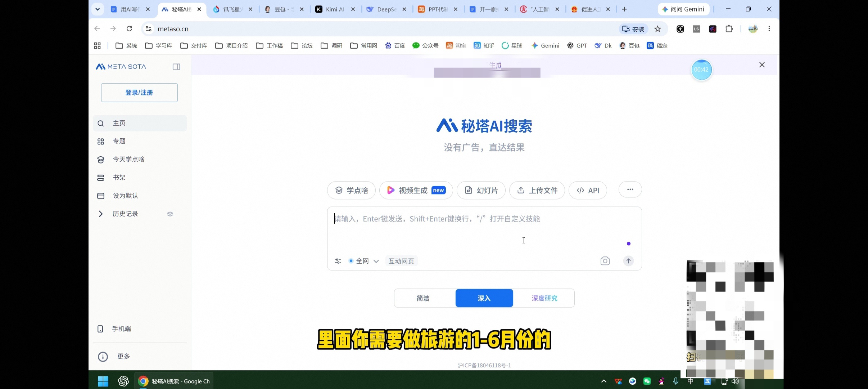Image resolution: width=868 pixels, height=389 pixels.
Task: Open the Chrome three-dot menu
Action: coord(769,29)
